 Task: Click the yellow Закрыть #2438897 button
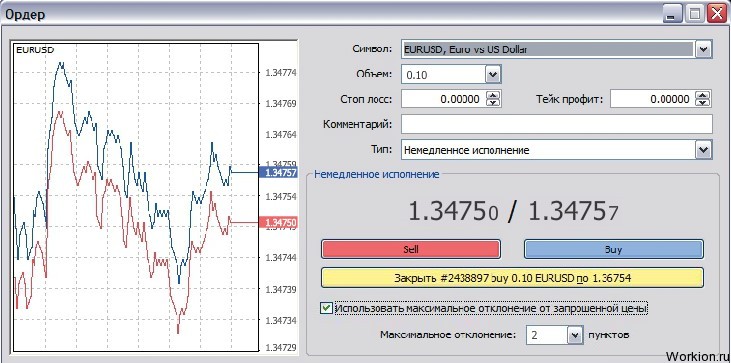(x=512, y=278)
